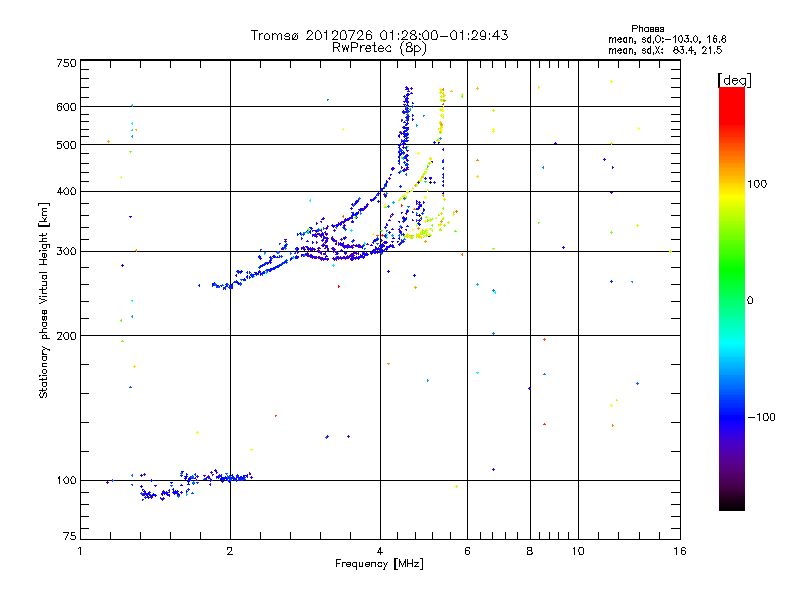Click the x-axis tick label '10'
Image resolution: width=800 pixels, height=600 pixels.
pyautogui.click(x=578, y=551)
